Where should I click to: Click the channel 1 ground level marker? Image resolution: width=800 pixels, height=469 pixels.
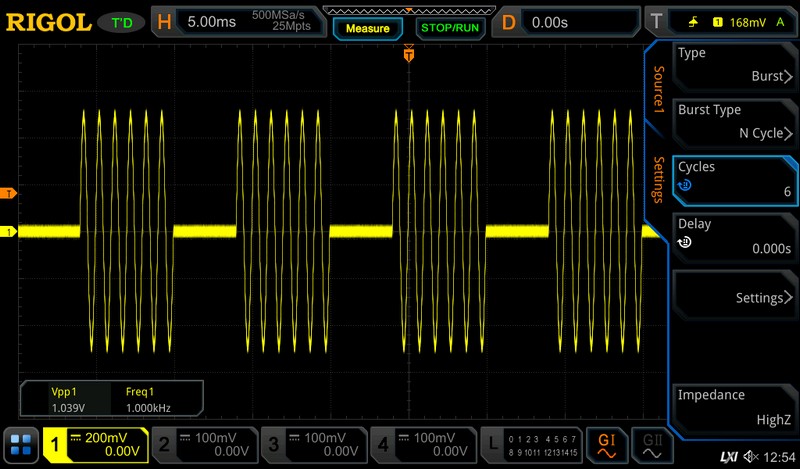(x=9, y=232)
